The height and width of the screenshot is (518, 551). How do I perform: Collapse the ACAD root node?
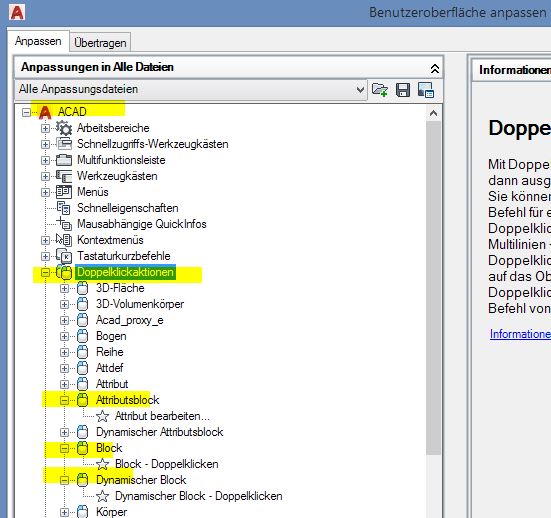pyautogui.click(x=26, y=112)
